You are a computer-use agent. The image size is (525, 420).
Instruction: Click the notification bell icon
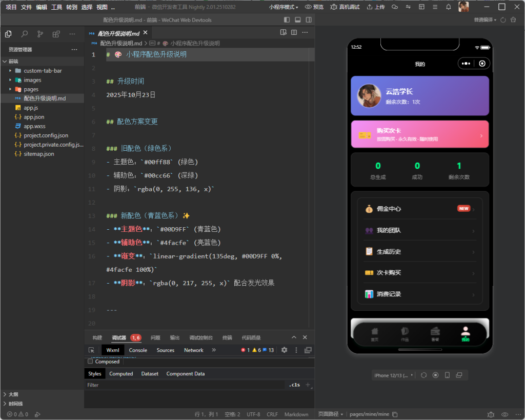coord(449,7)
